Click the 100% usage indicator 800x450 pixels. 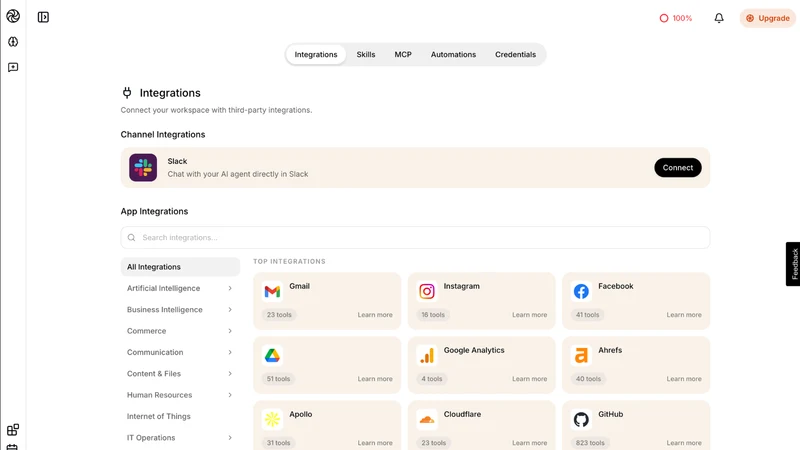pyautogui.click(x=676, y=18)
